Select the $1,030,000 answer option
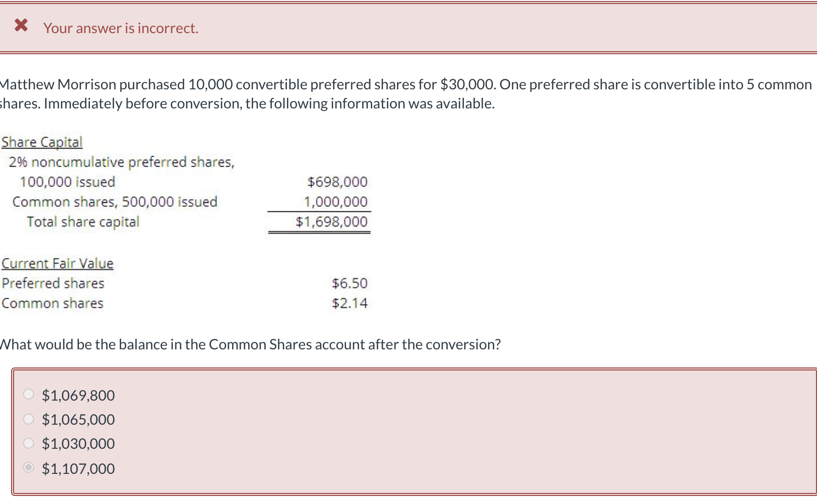 pos(29,443)
